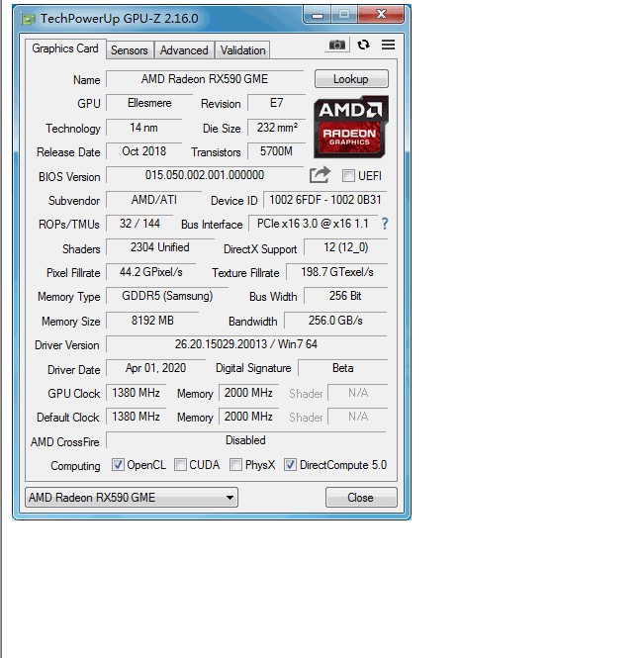Open the Advanced tab
This screenshot has width=644, height=658.
pos(184,50)
